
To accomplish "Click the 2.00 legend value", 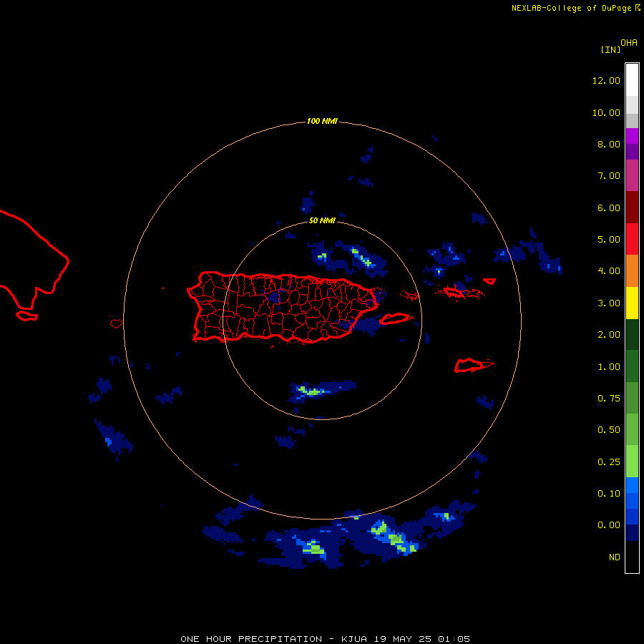I will click(x=609, y=335).
